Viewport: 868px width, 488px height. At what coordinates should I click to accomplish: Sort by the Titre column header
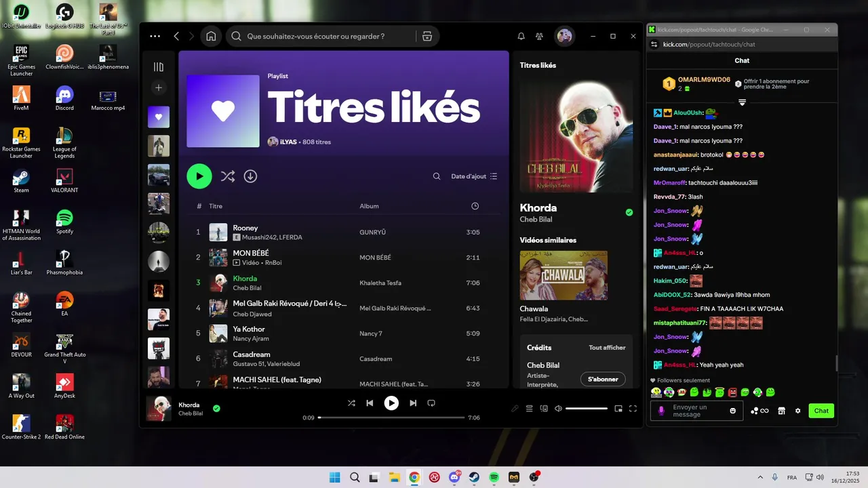pos(216,206)
